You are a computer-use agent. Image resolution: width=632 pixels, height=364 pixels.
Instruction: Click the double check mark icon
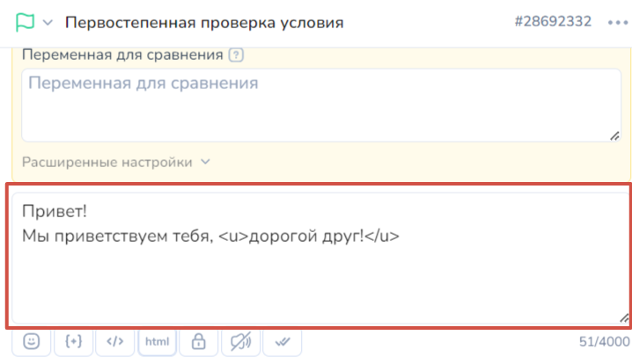(282, 342)
